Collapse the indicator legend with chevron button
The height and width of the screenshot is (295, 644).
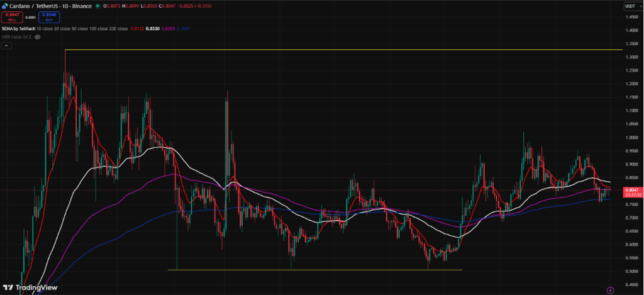pyautogui.click(x=6, y=46)
